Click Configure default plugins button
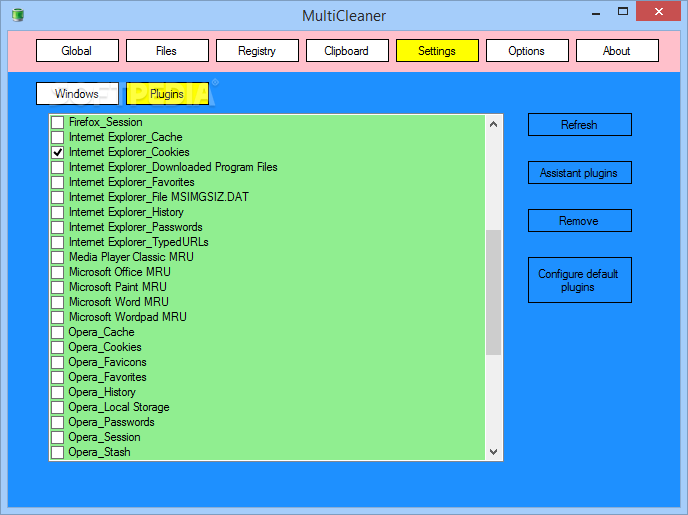This screenshot has height=515, width=688. coord(580,280)
